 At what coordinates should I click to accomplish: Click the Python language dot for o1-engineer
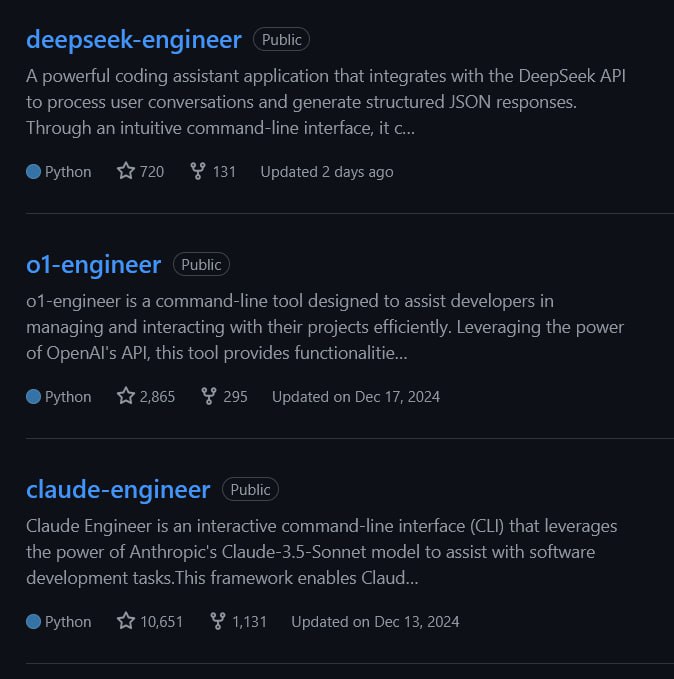tap(33, 396)
